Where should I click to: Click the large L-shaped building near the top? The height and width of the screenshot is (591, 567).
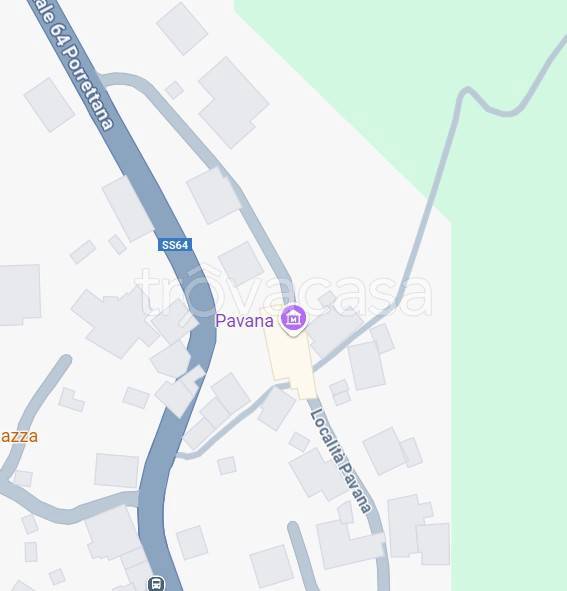coord(234,103)
